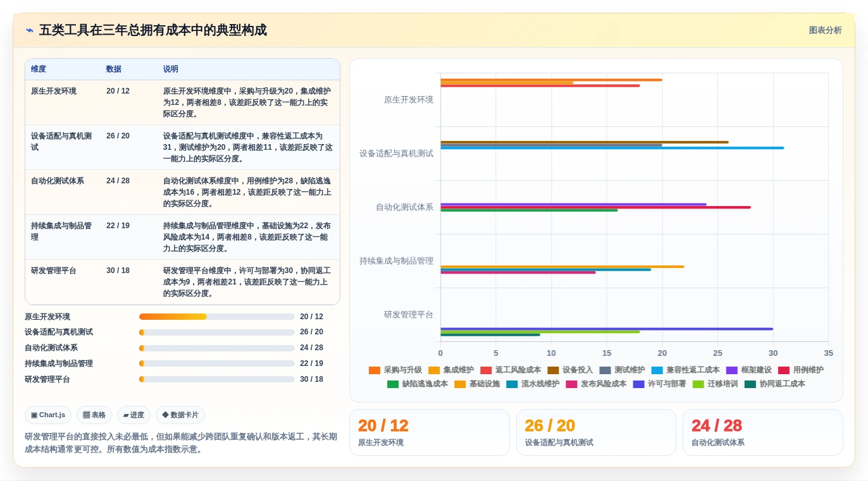This screenshot has width=868, height=481.
Task: Toggle 基础设施 legend item
Action: (477, 384)
